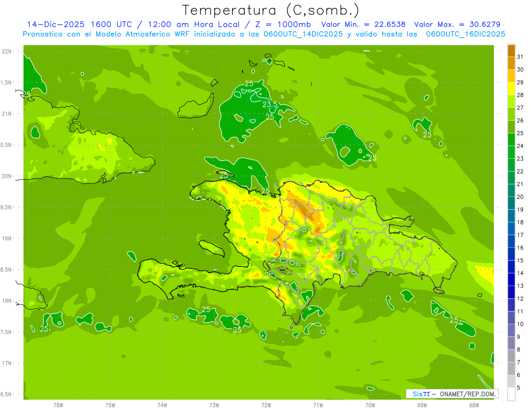Screen dimensions: 532x411
Task: Click the 72W longitude axis label
Action: (266, 405)
